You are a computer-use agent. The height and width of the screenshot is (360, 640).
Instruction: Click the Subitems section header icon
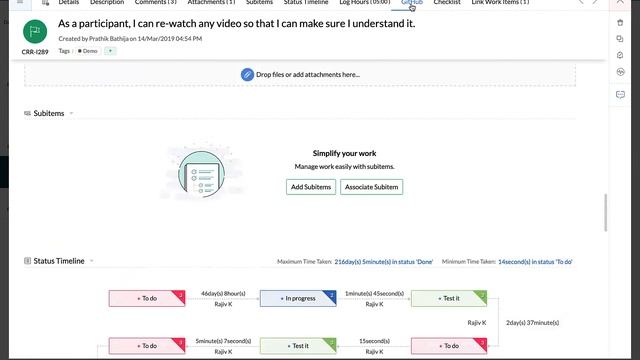[27, 113]
